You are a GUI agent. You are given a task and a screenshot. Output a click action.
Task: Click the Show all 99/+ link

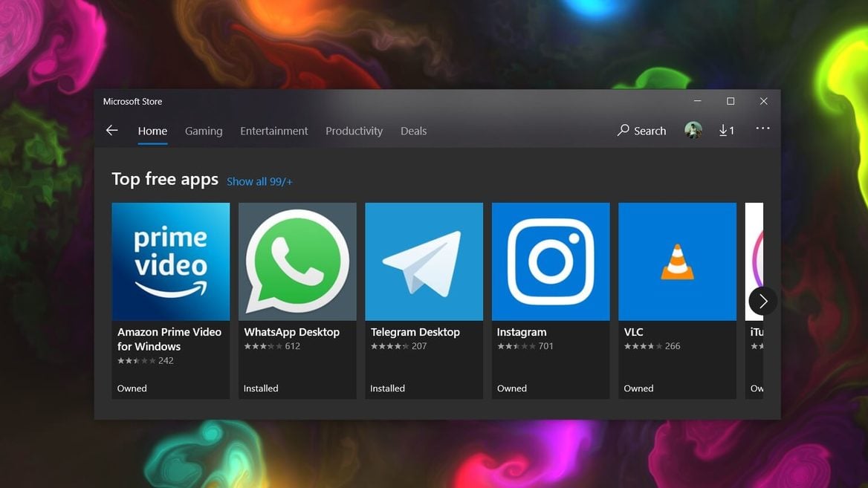(x=259, y=181)
